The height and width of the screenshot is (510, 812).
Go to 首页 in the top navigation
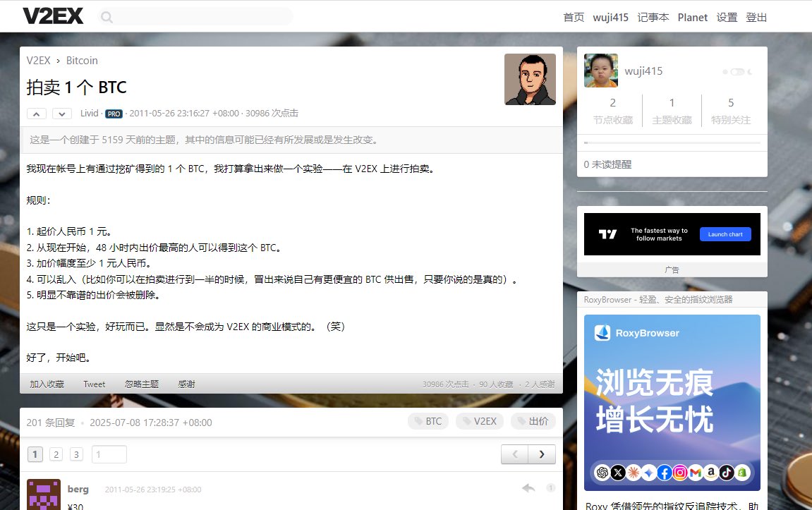pos(574,18)
